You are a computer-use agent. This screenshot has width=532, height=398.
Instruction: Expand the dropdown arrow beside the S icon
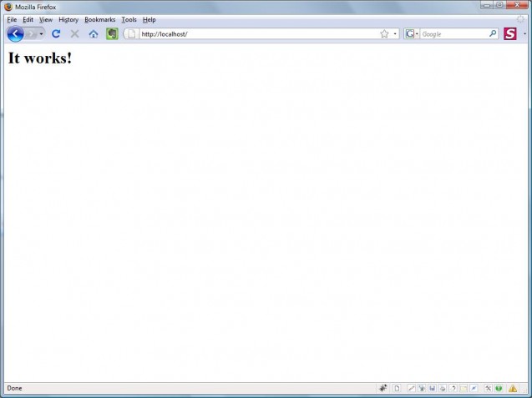click(x=524, y=34)
